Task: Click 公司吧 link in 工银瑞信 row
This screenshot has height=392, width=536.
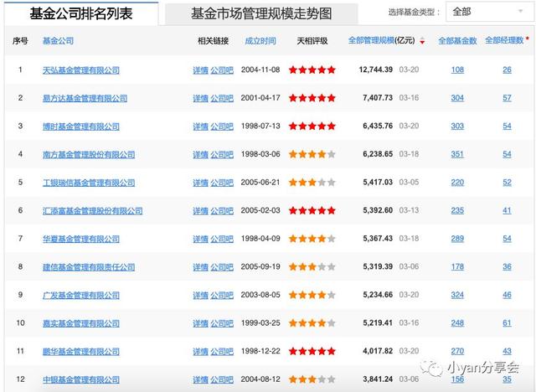Action: [222, 183]
